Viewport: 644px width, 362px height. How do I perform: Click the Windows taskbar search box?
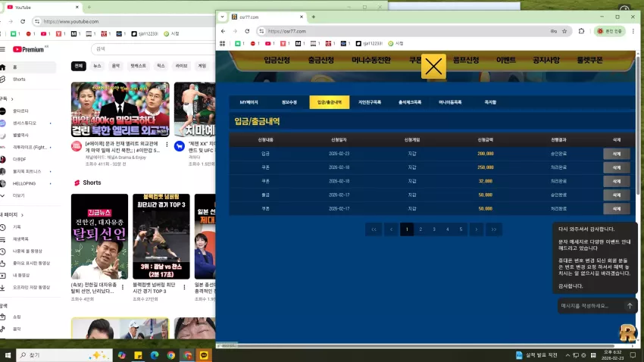[64, 355]
